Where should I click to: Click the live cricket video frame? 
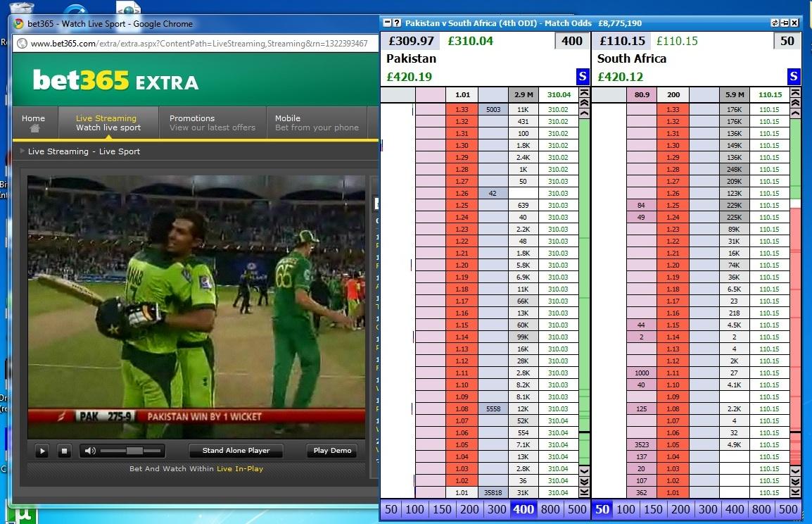[196, 307]
